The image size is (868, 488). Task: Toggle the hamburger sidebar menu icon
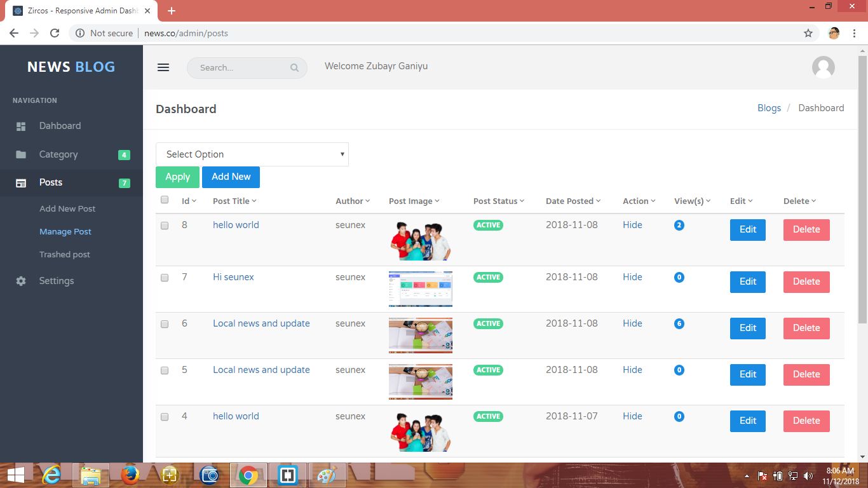[x=163, y=67]
